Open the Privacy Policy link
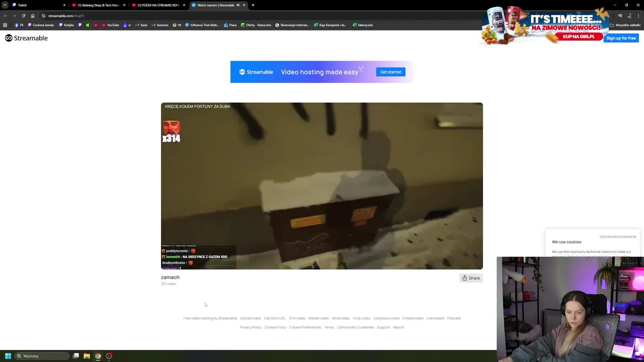644x362 pixels. [251, 327]
